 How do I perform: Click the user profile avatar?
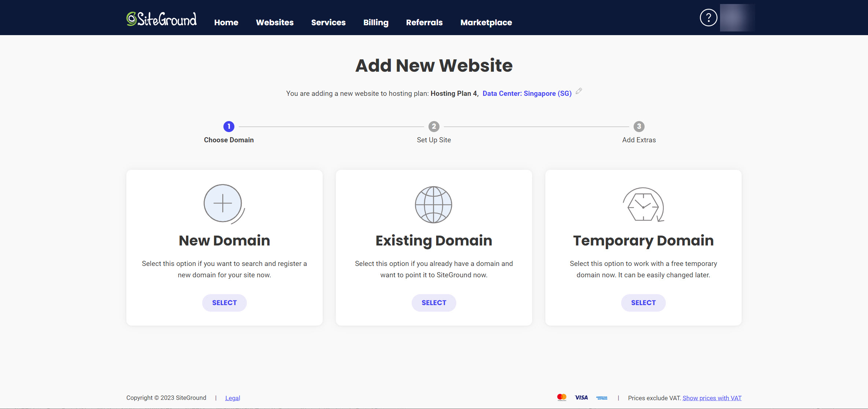click(x=737, y=18)
